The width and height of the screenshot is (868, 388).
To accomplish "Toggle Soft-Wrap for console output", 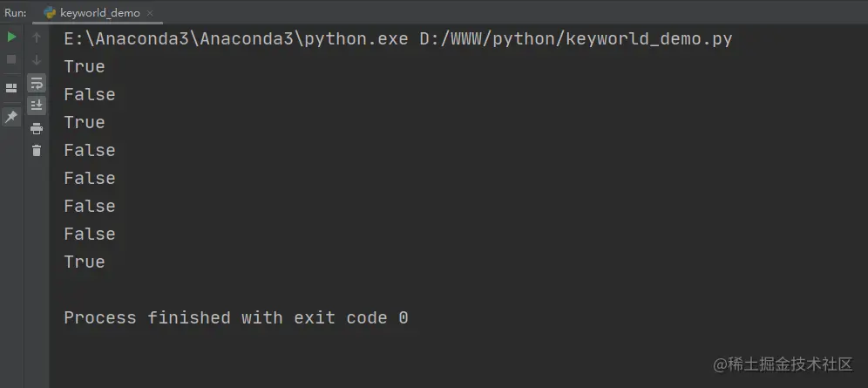I will coord(37,83).
